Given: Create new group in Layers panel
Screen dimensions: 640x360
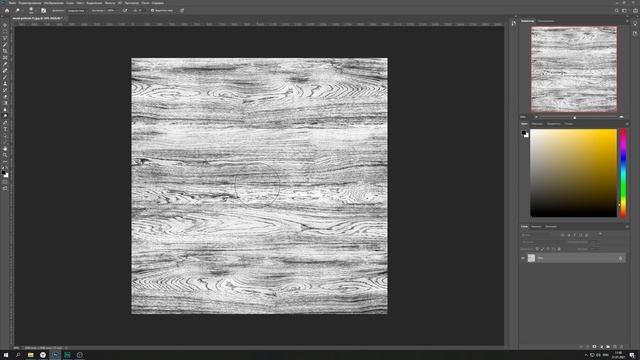Looking at the screenshot, I should (x=608, y=347).
